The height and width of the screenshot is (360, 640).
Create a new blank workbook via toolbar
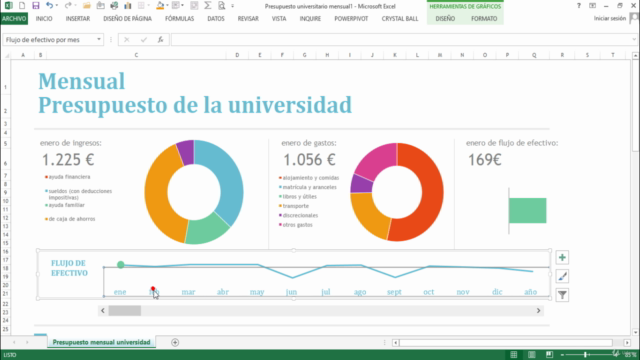(22, 6)
